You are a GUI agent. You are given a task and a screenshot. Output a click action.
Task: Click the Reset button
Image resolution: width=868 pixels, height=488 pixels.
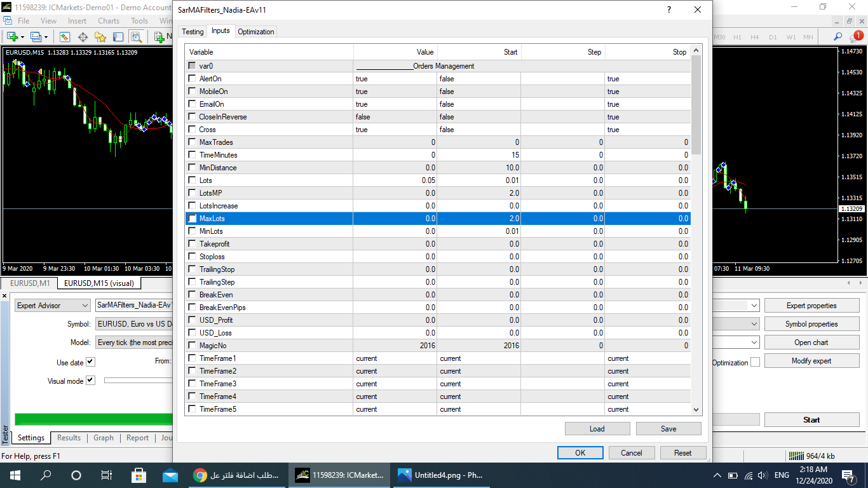[682, 453]
